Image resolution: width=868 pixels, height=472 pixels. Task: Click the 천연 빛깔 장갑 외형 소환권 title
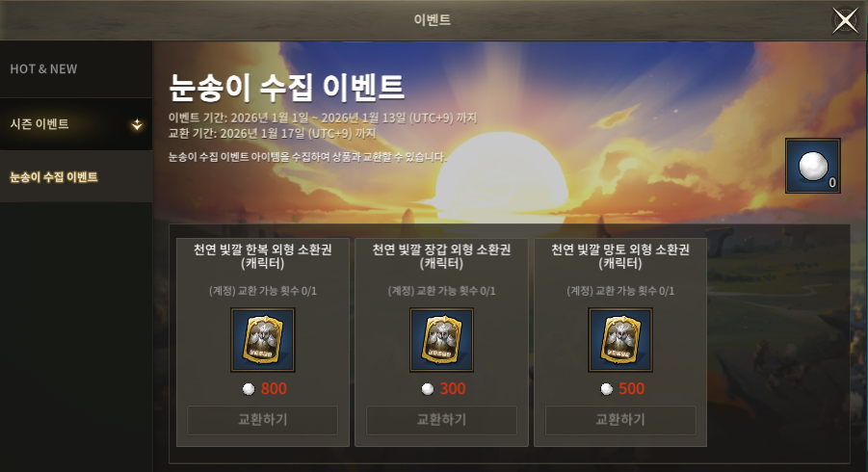[x=442, y=256]
